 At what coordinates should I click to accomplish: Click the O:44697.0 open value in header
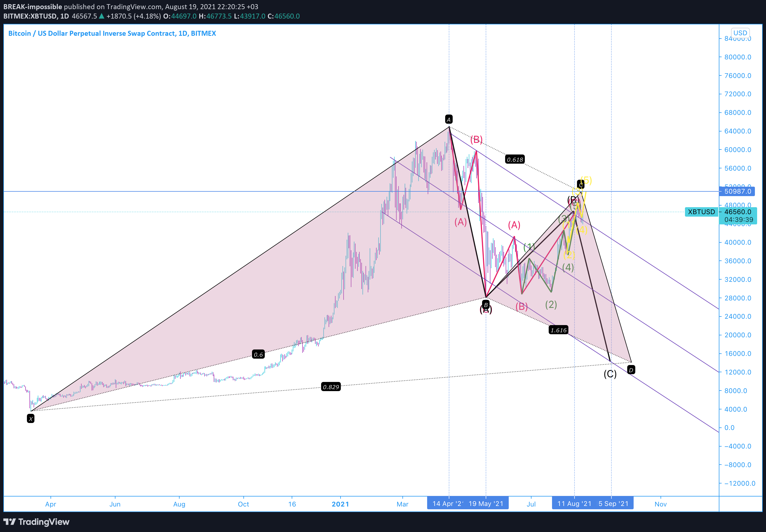click(x=180, y=16)
